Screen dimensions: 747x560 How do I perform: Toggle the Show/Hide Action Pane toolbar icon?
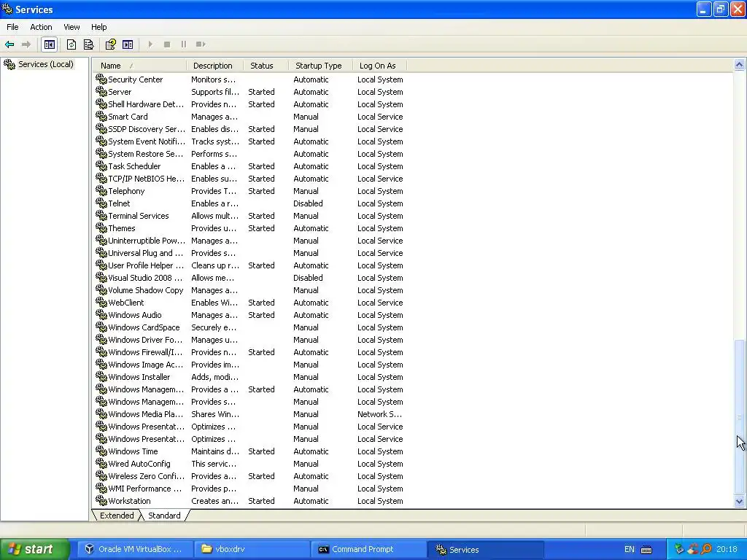pos(128,44)
